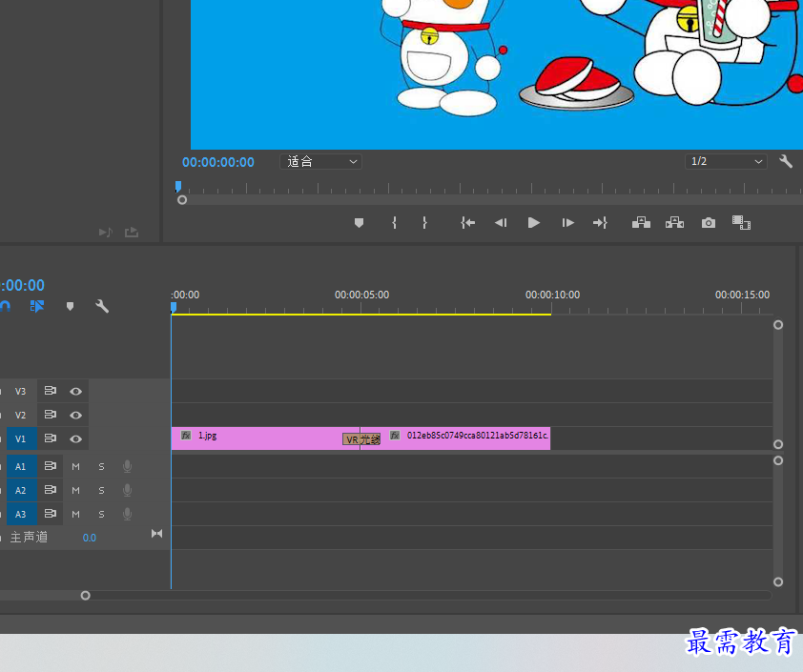This screenshot has height=672, width=803.
Task: Enable voice-over record on A2
Action: click(128, 490)
